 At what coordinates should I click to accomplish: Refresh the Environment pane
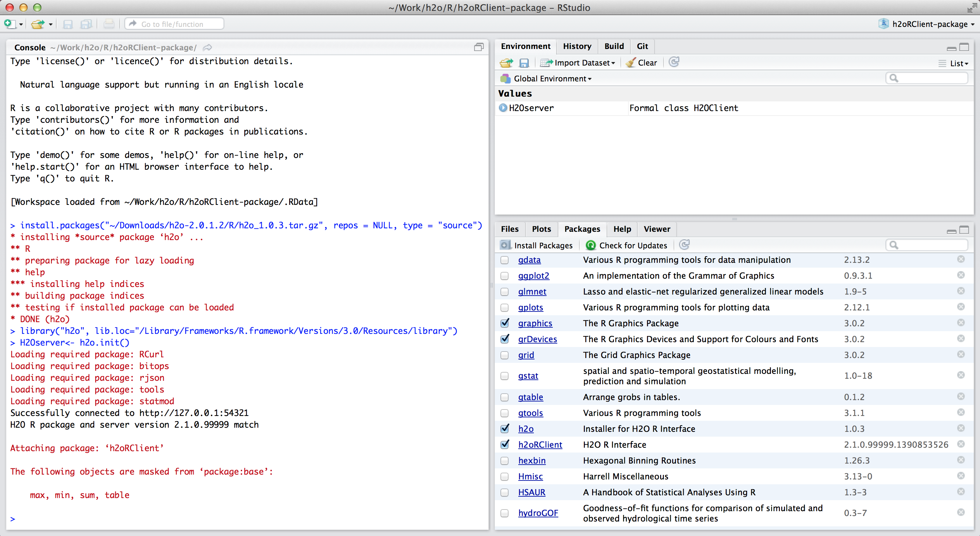pos(674,62)
